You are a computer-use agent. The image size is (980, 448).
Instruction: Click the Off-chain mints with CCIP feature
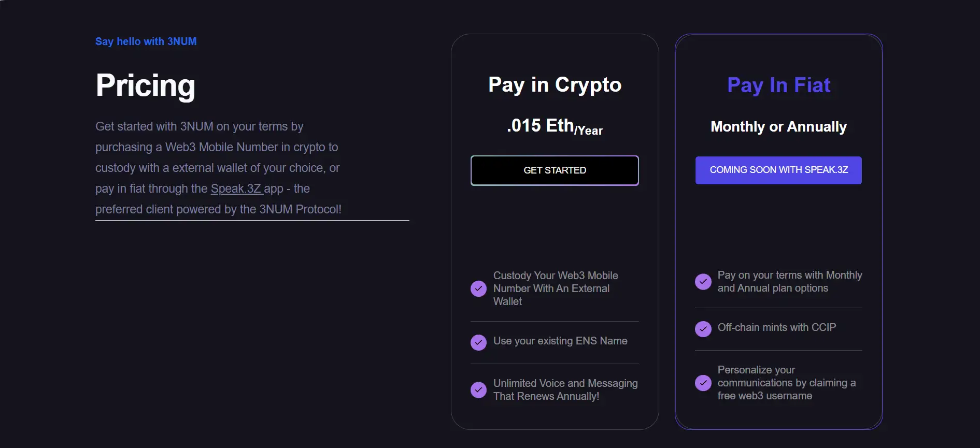pyautogui.click(x=776, y=327)
